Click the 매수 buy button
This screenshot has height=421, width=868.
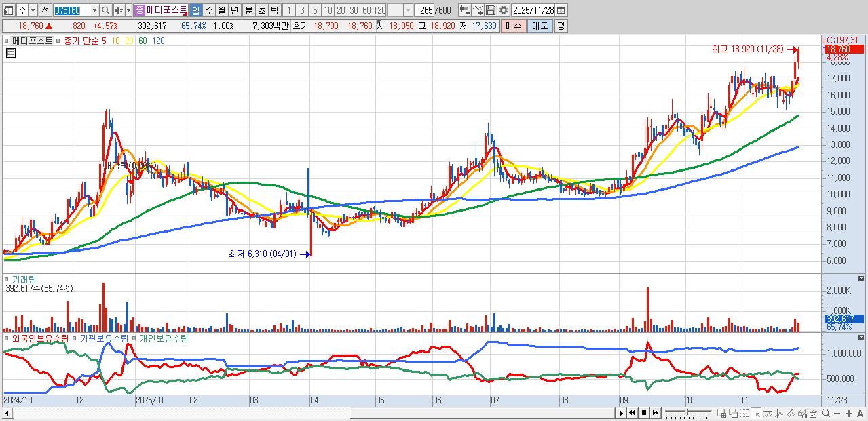pos(513,26)
